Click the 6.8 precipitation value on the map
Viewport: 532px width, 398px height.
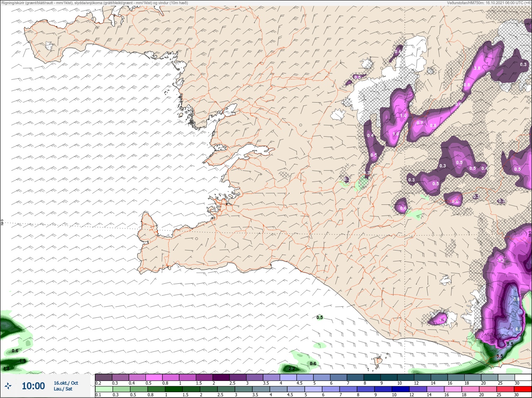tap(518, 329)
